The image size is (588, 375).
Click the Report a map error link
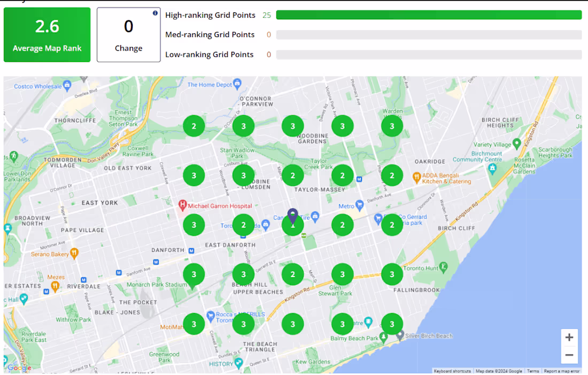coord(561,371)
